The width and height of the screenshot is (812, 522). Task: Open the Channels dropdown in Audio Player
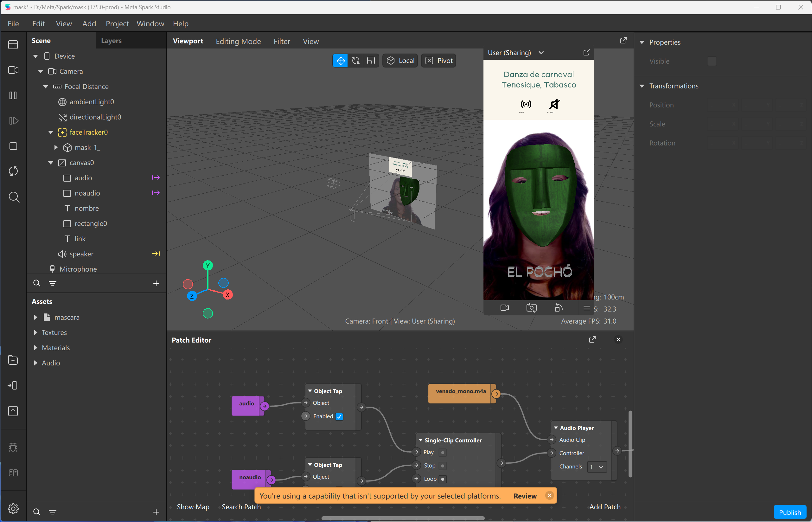tap(597, 467)
